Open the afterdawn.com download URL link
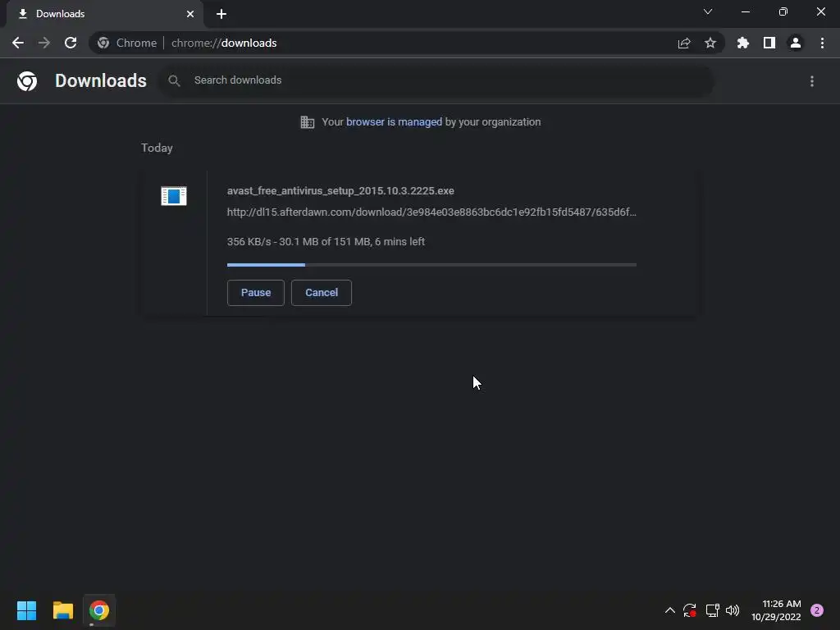Image resolution: width=840 pixels, height=630 pixels. pyautogui.click(x=431, y=212)
